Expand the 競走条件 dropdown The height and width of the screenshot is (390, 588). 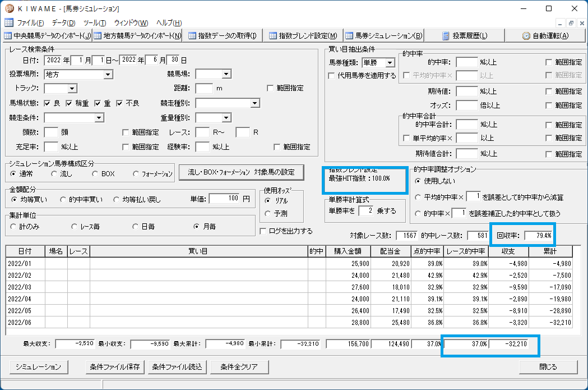(99, 118)
